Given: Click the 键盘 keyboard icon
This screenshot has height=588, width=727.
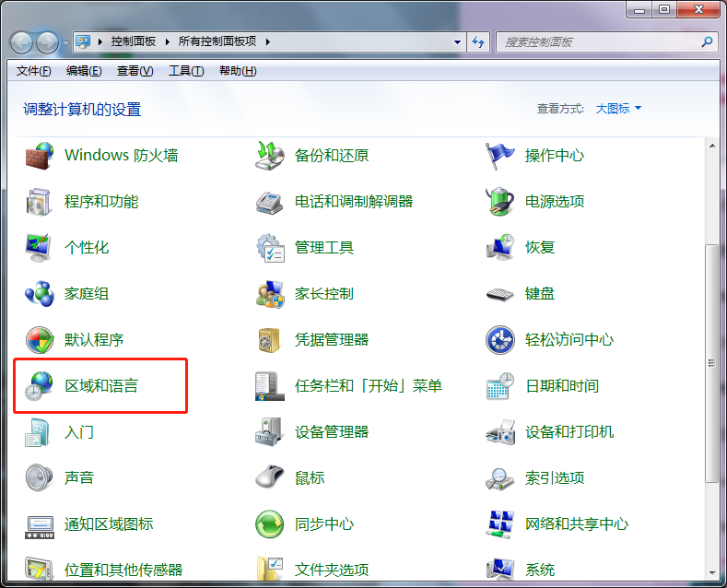Looking at the screenshot, I should 499,293.
